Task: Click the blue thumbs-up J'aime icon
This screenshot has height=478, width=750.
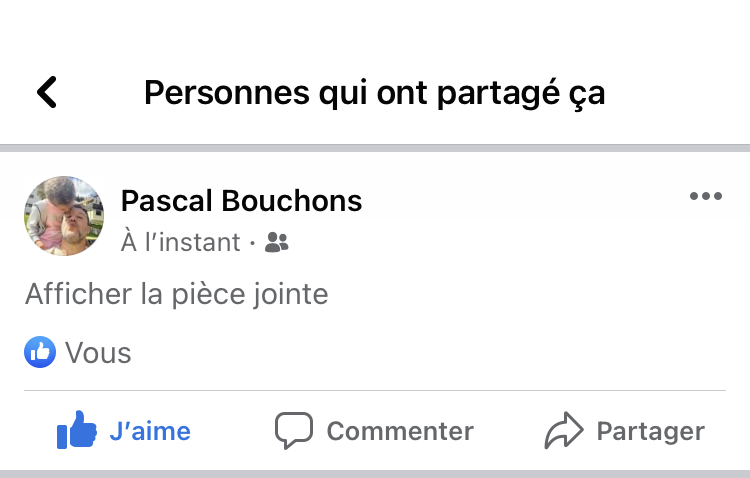Action: pyautogui.click(x=77, y=432)
